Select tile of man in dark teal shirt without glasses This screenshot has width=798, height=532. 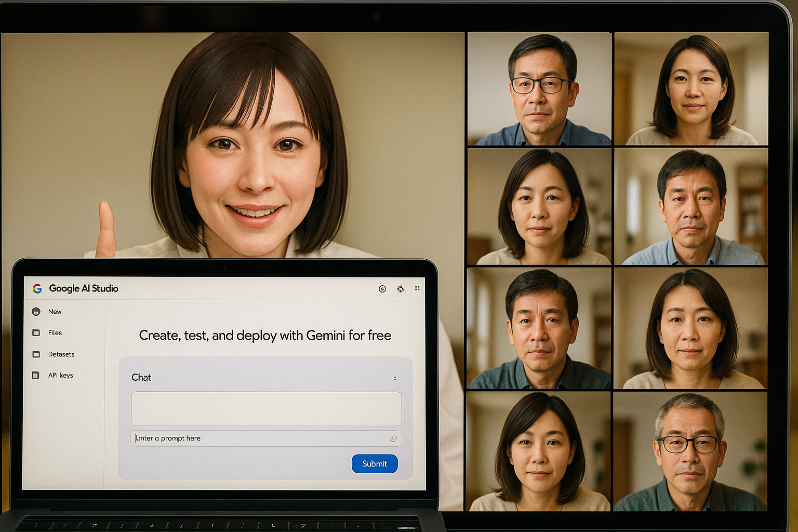[539, 328]
